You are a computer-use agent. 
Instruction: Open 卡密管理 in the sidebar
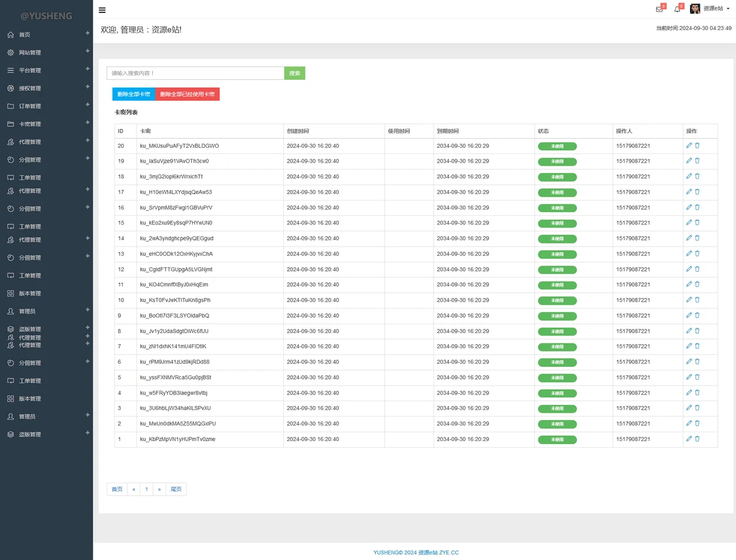click(30, 124)
